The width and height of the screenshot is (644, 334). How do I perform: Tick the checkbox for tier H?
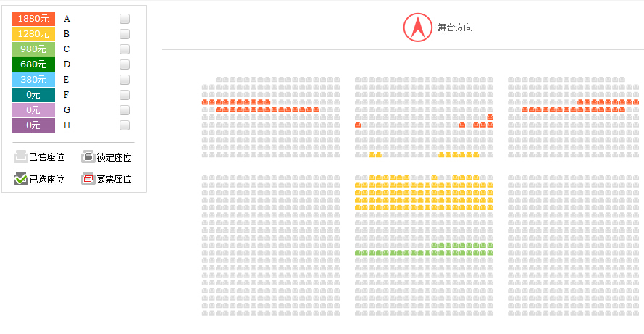[x=125, y=125]
